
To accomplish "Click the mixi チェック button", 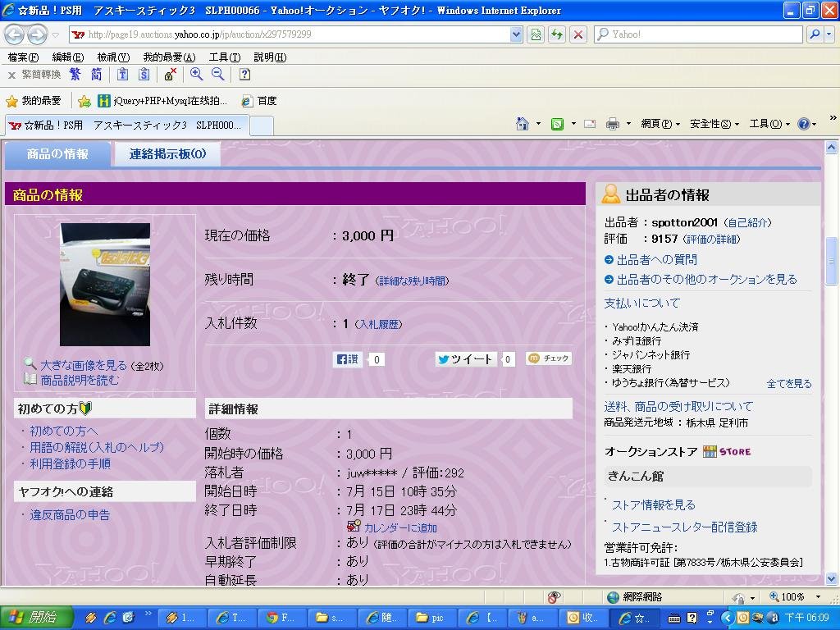I will click(x=549, y=358).
